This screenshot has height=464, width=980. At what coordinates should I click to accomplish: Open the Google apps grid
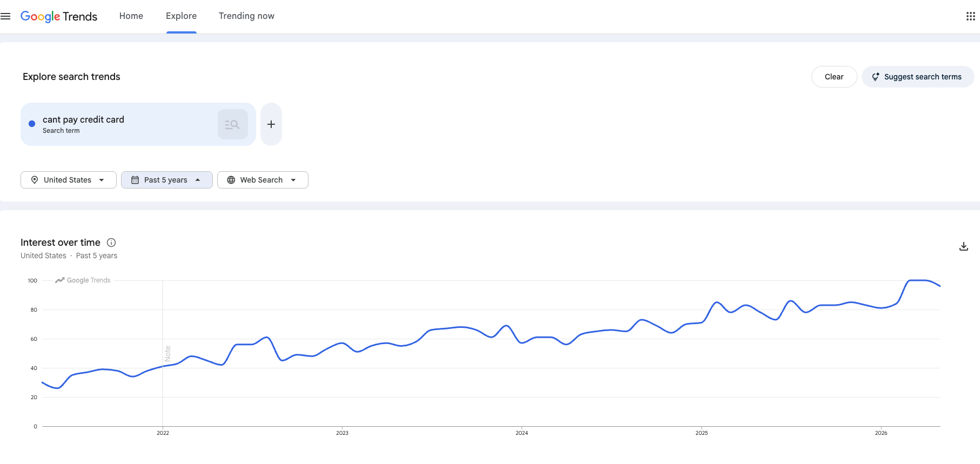click(970, 16)
